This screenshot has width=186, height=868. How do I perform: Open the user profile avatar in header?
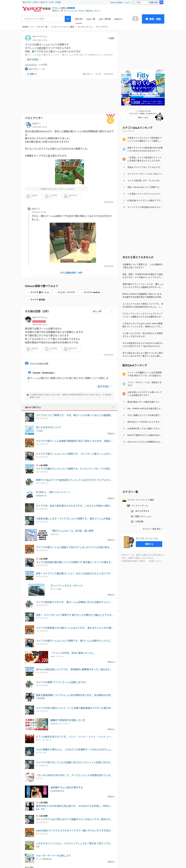[x=135, y=19]
